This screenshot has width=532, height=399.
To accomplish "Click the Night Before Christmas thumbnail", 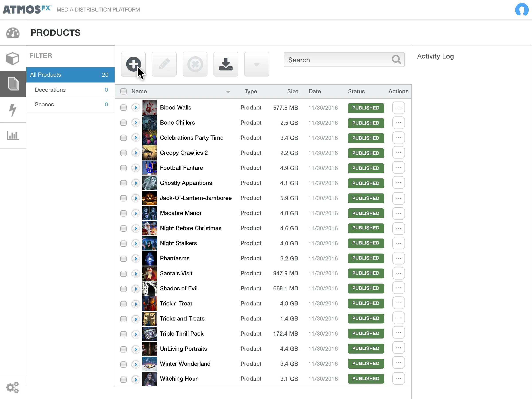I will pos(149,228).
